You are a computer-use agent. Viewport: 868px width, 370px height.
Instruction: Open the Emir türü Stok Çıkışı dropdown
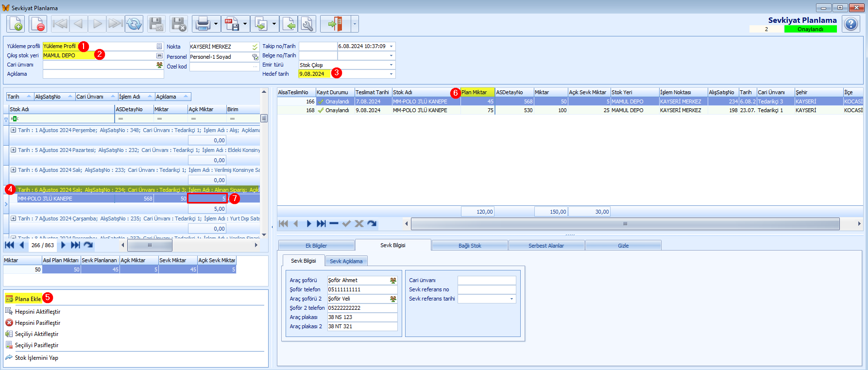[x=391, y=65]
